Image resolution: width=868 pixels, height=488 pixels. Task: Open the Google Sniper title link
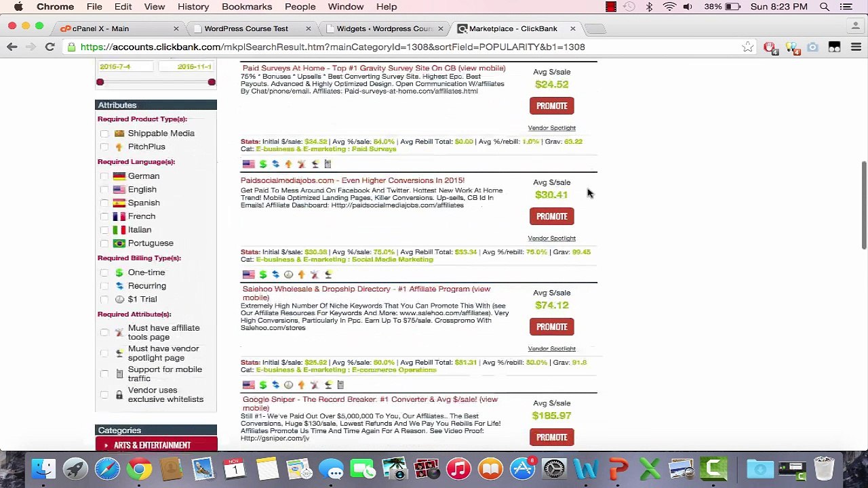(x=370, y=403)
